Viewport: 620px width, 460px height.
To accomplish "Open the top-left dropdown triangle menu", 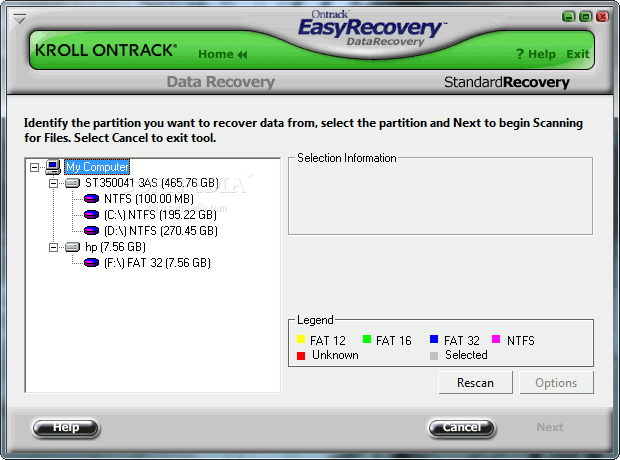I will pos(19,18).
